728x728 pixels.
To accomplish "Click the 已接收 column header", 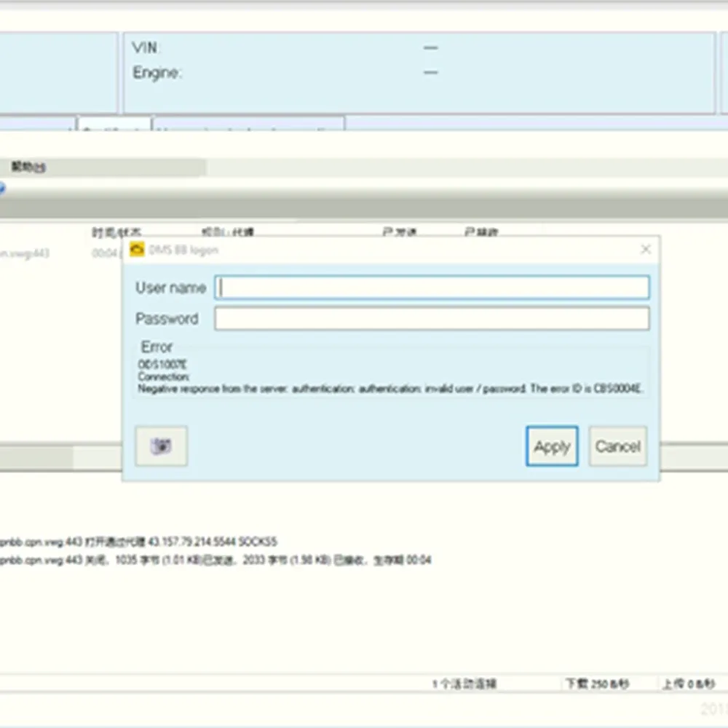I will [x=481, y=232].
